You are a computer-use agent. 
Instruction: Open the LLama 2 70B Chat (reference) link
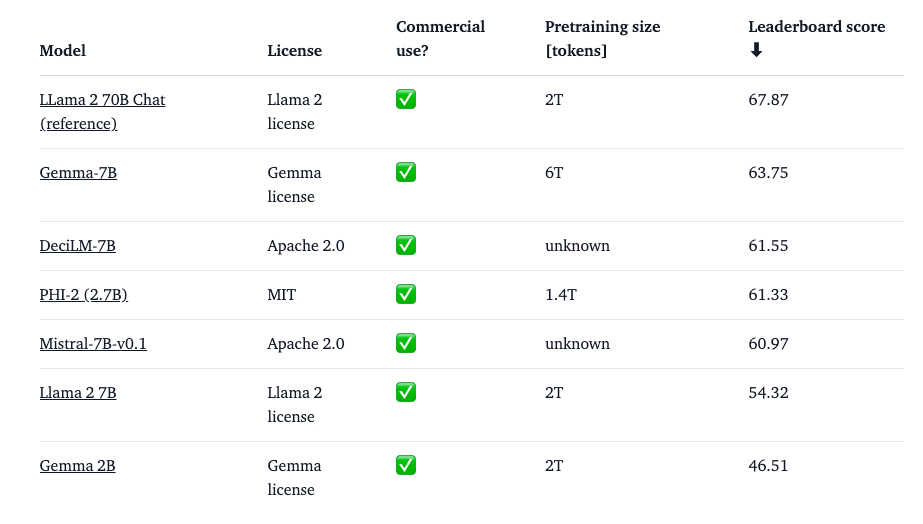pos(102,111)
